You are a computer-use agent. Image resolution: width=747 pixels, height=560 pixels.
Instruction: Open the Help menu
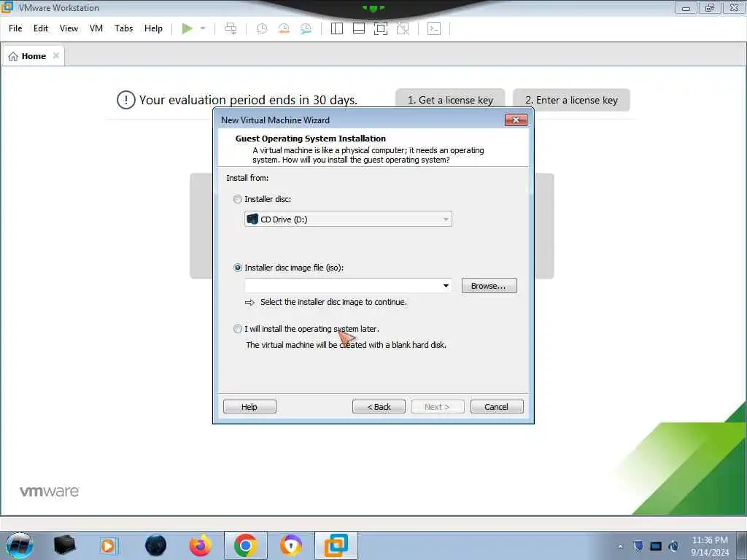153,28
